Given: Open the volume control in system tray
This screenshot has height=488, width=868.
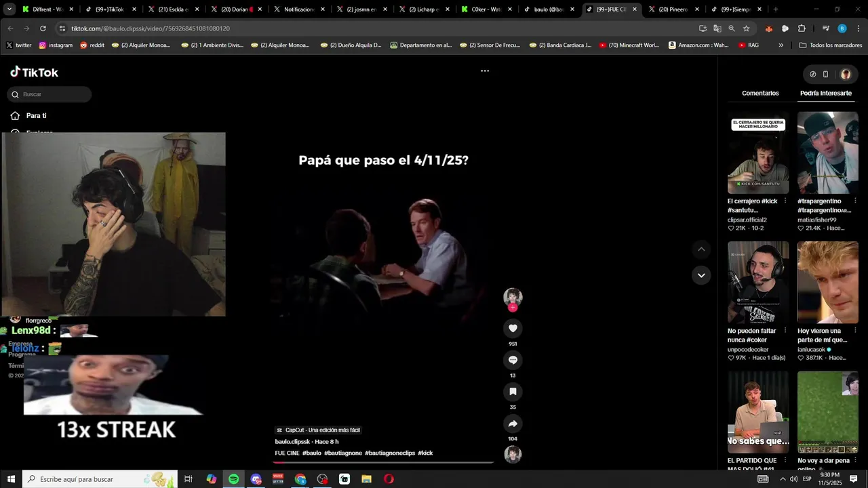Looking at the screenshot, I should (x=793, y=479).
